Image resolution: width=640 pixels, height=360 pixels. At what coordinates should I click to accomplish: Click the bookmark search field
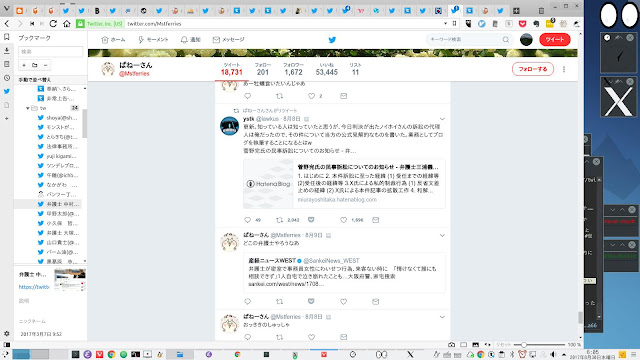51,51
